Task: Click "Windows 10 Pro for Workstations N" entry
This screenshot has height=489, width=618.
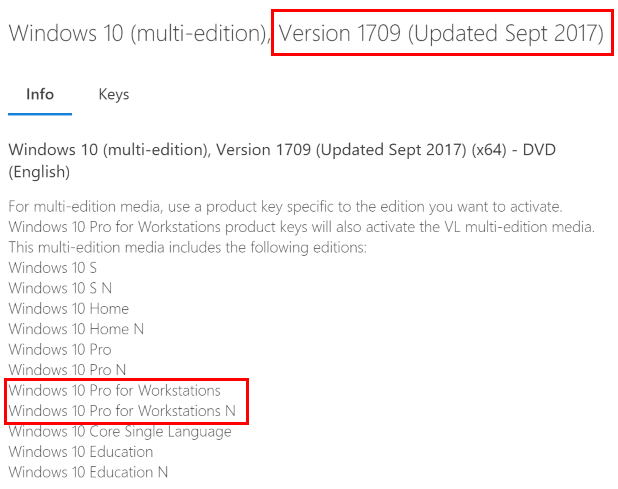Action: point(122,411)
